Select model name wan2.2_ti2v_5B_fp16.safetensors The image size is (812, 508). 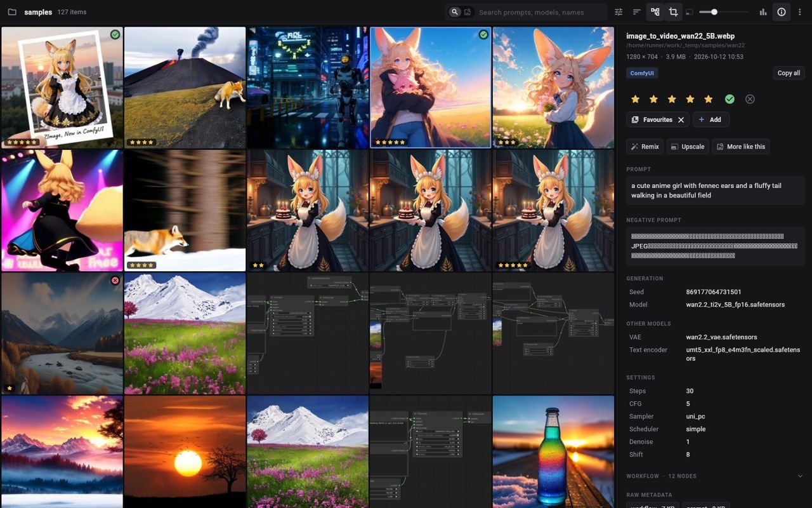[735, 305]
